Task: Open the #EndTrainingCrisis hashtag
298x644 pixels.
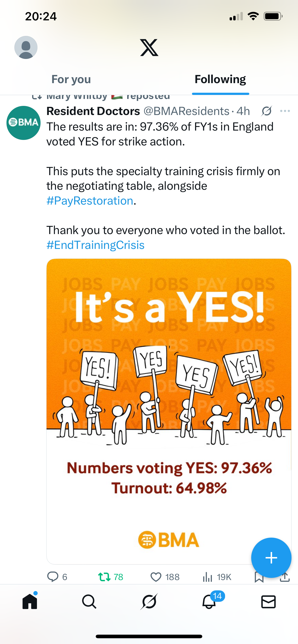Action: click(95, 245)
